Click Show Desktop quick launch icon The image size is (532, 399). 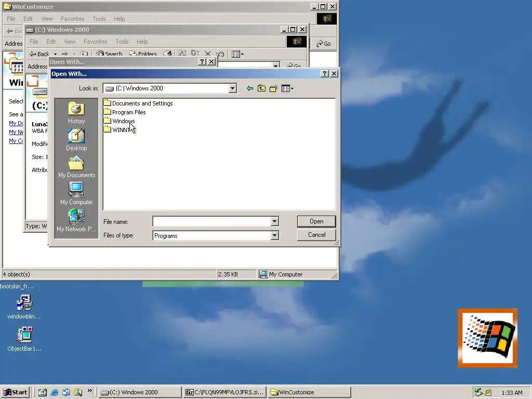[43, 392]
